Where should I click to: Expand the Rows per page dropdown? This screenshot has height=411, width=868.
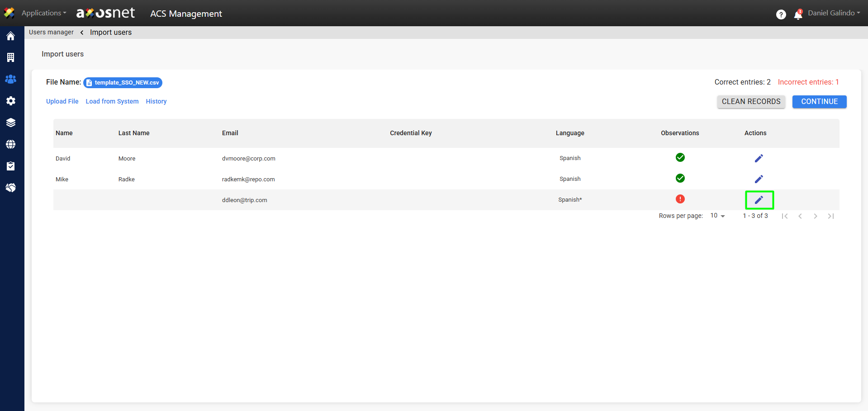pos(717,216)
